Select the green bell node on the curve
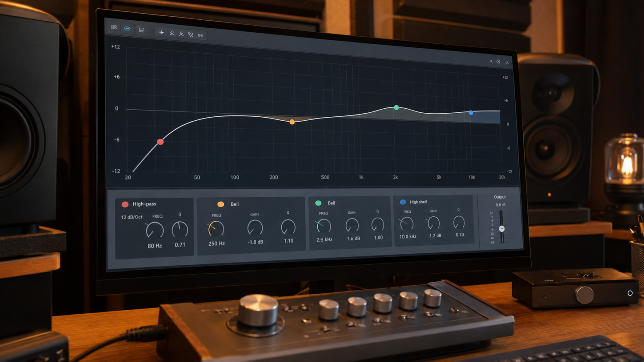644x362 pixels. pyautogui.click(x=396, y=107)
